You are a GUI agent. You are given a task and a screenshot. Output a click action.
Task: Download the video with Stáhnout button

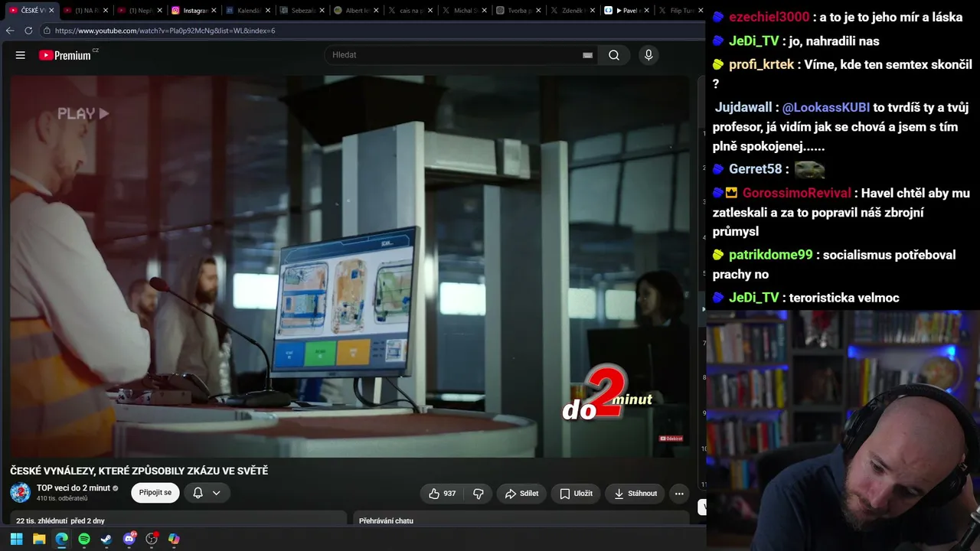635,494
